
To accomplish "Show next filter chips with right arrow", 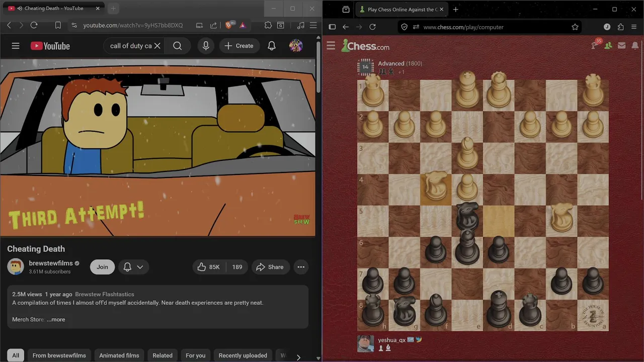I will click(298, 357).
